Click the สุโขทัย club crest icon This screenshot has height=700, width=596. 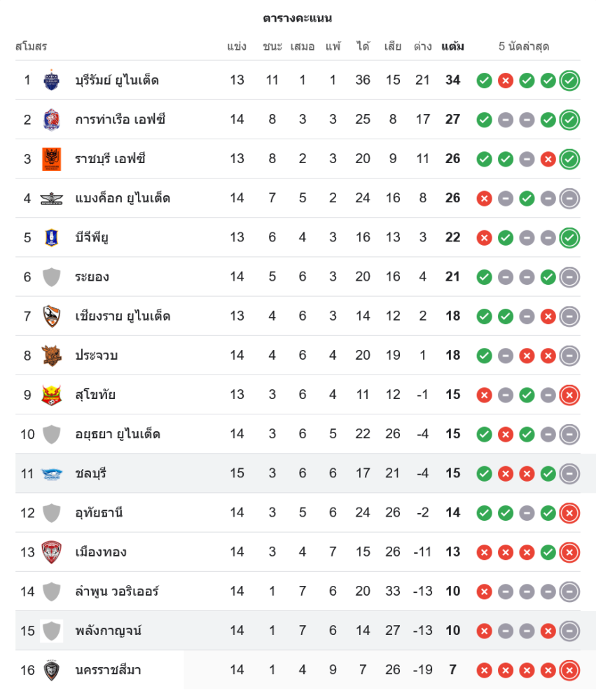tap(52, 395)
